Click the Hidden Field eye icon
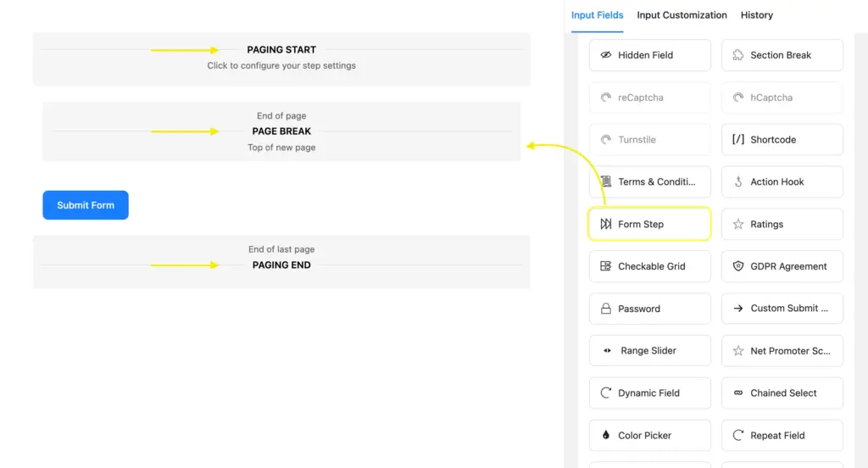This screenshot has width=868, height=468. [x=606, y=55]
